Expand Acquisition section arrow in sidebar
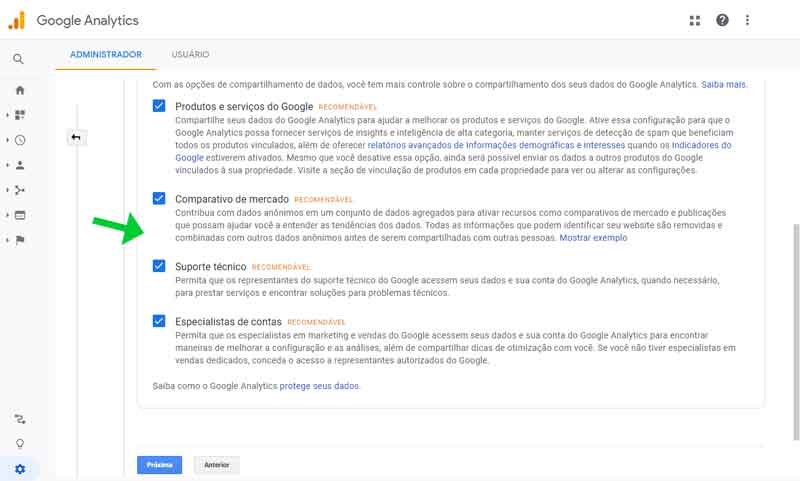Image resolution: width=800 pixels, height=481 pixels. 7,190
